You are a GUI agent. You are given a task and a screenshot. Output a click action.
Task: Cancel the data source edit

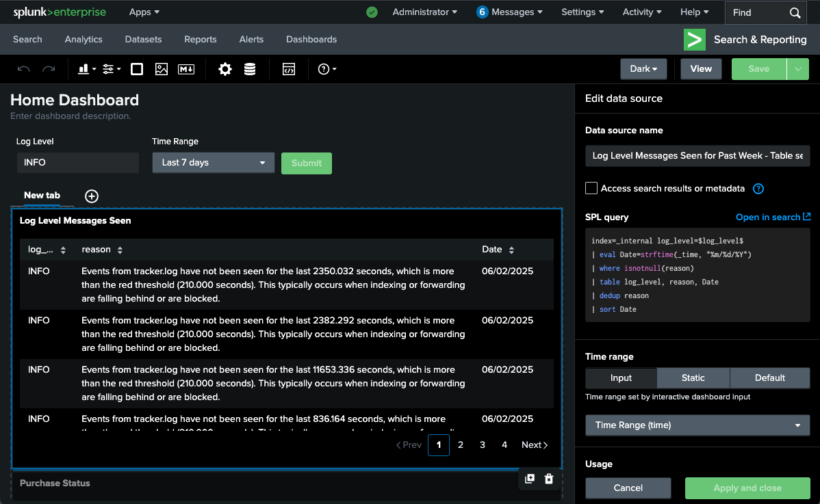coord(628,488)
